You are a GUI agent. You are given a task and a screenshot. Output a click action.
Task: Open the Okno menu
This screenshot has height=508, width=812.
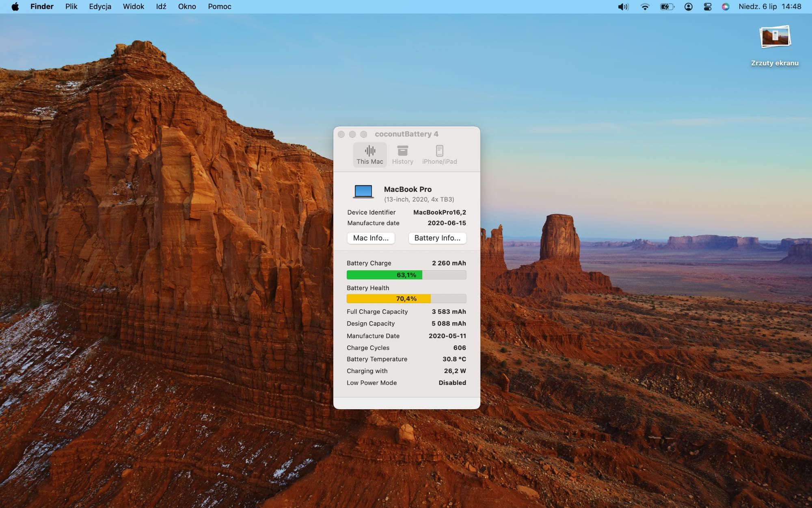click(187, 7)
